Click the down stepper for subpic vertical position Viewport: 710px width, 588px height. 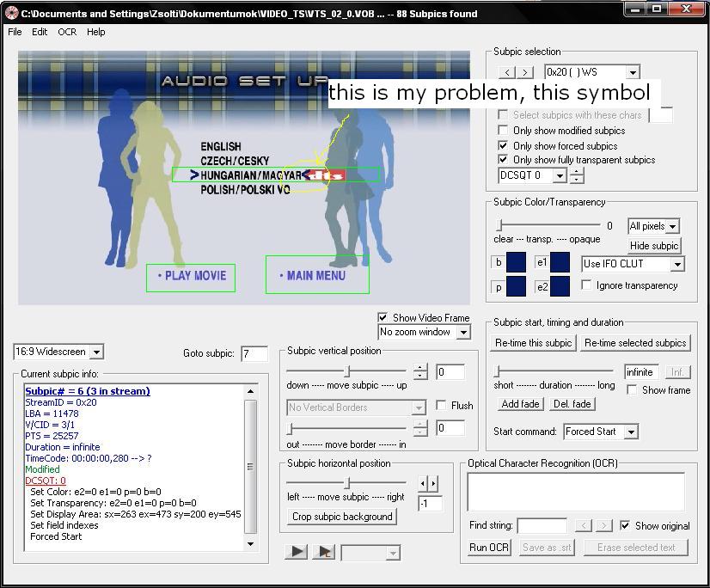pyautogui.click(x=420, y=376)
